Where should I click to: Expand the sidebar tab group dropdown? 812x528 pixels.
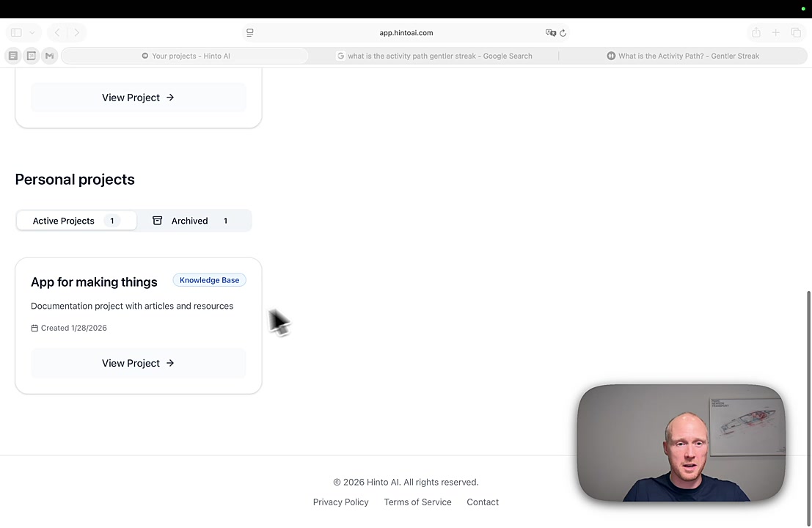coord(32,32)
